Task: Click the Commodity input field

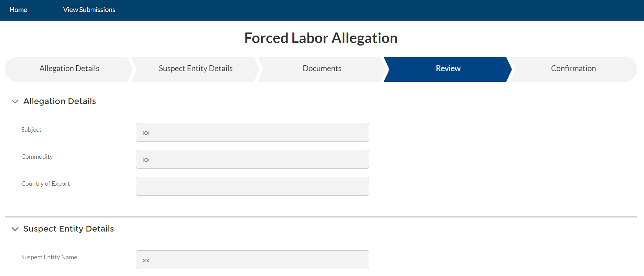Action: pos(252,159)
